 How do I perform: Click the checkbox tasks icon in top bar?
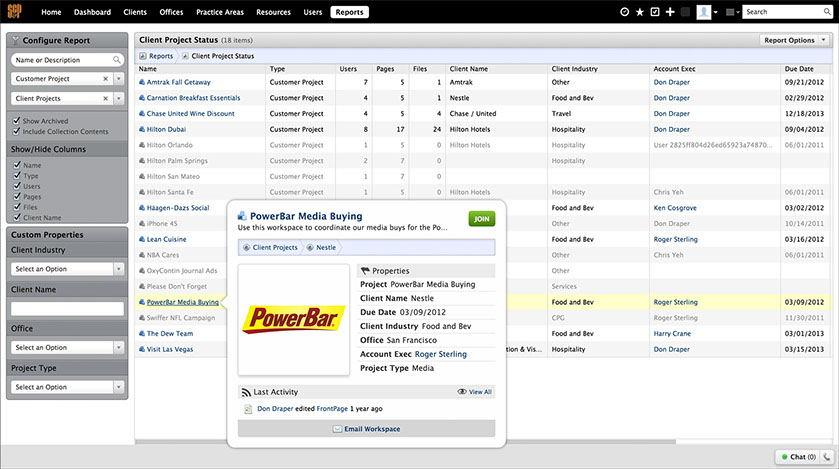click(x=655, y=12)
